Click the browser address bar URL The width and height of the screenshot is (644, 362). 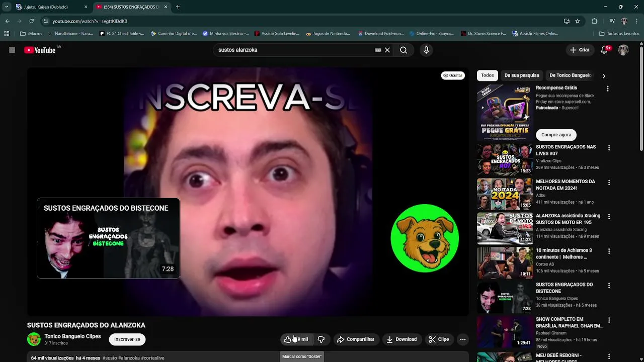pyautogui.click(x=90, y=21)
